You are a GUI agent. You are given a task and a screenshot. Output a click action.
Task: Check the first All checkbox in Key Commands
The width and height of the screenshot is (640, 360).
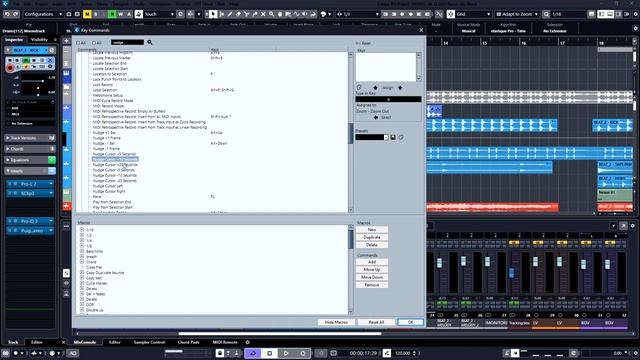click(x=78, y=43)
